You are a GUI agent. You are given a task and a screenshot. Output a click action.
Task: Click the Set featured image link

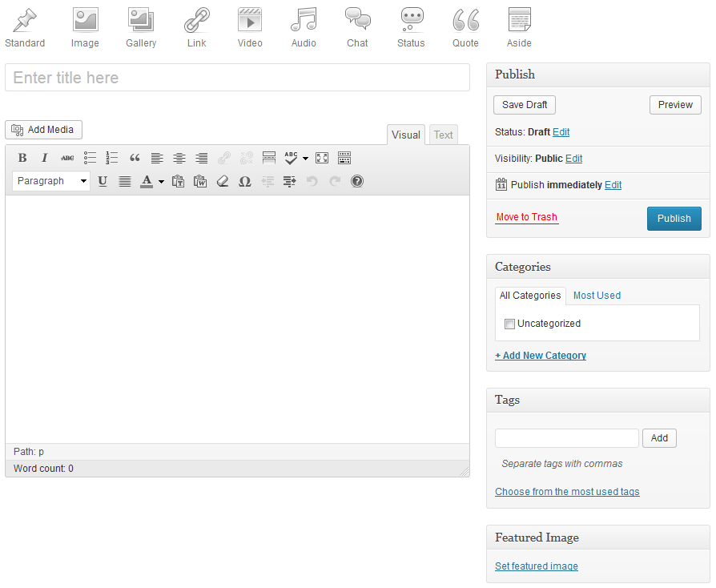click(536, 566)
